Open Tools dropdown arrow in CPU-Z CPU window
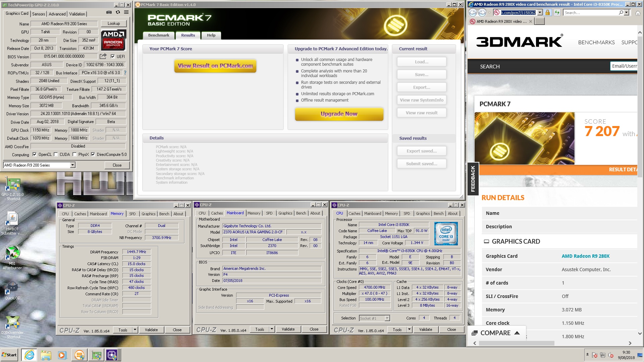The height and width of the screenshot is (362, 644). pyautogui.click(x=409, y=330)
